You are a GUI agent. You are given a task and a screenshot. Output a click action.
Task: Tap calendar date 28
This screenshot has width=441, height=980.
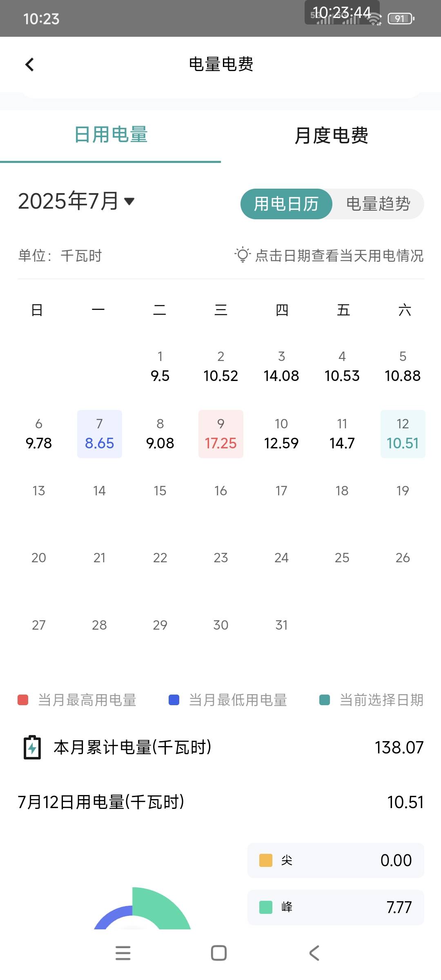coord(100,625)
